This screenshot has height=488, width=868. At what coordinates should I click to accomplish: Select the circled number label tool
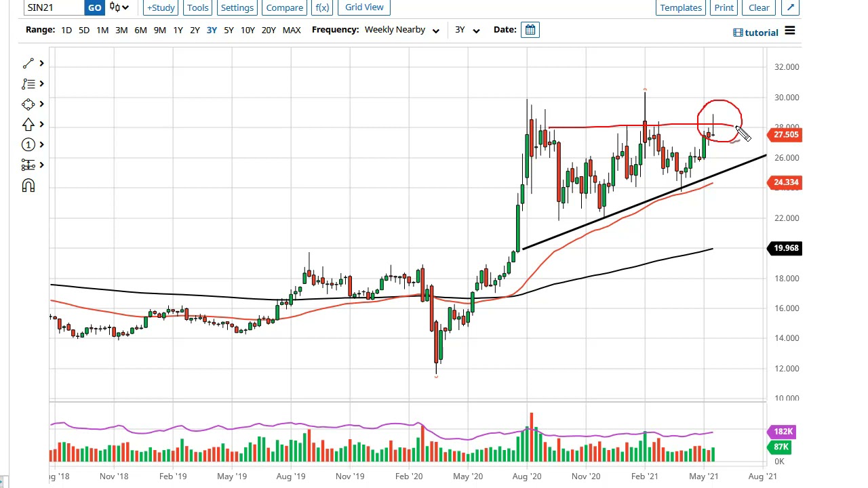[x=28, y=144]
